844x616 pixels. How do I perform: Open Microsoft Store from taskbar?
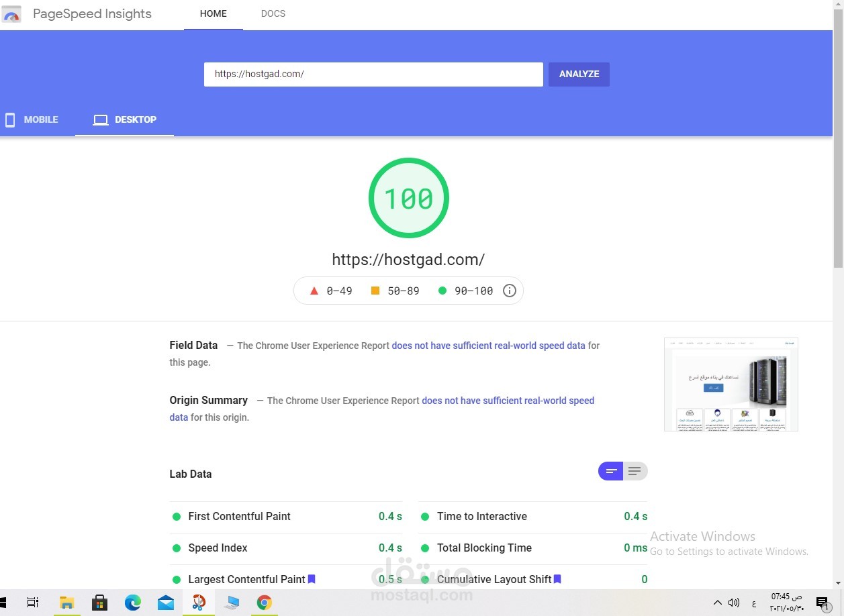[99, 603]
